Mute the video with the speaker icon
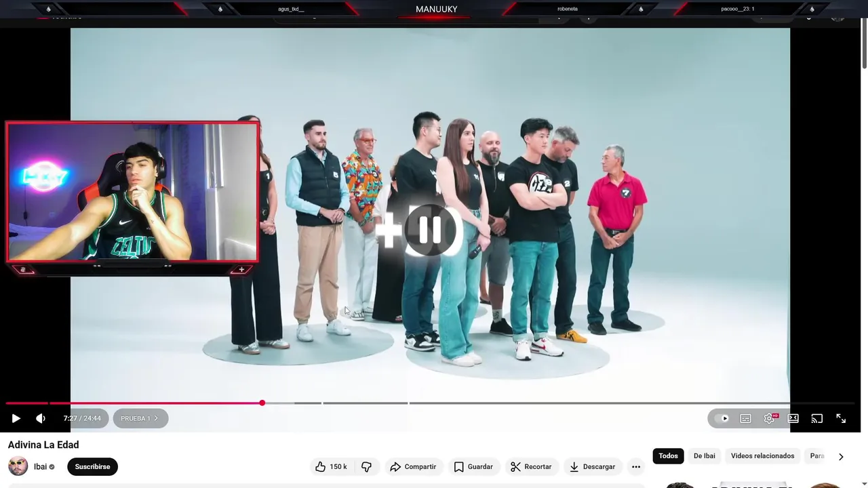This screenshot has height=488, width=868. [x=41, y=418]
